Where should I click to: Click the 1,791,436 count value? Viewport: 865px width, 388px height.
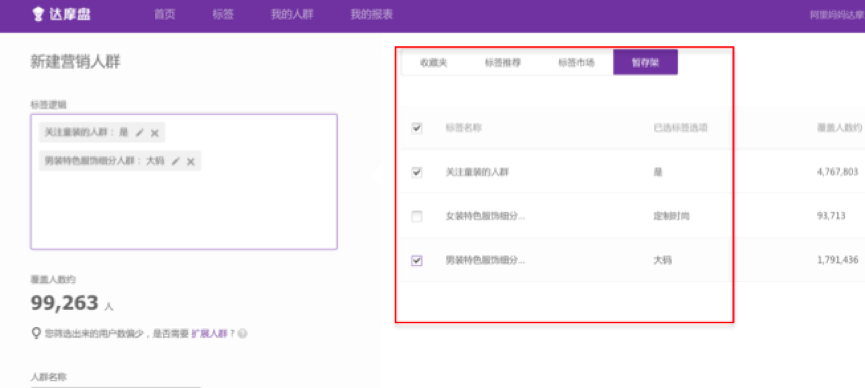click(x=837, y=261)
